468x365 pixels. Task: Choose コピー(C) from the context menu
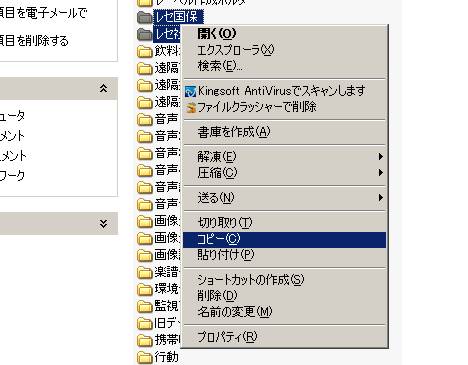click(x=284, y=240)
